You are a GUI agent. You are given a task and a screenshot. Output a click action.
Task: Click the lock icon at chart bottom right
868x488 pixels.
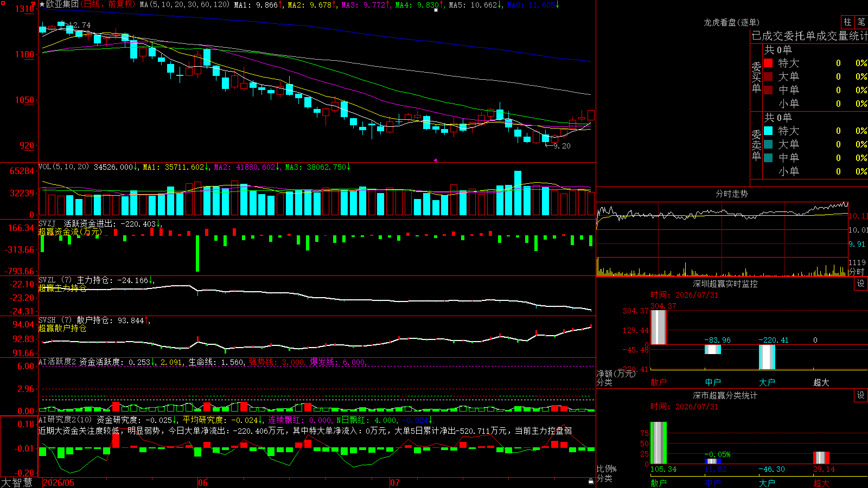591,481
